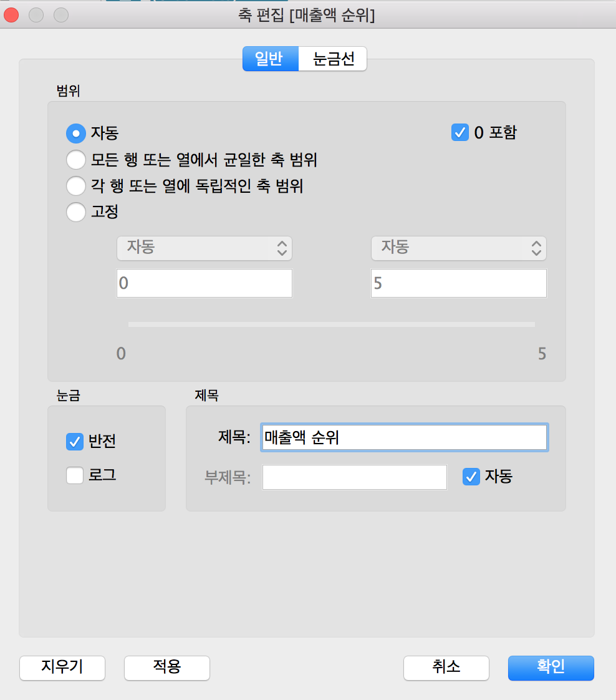Click the 지우기 button
The width and height of the screenshot is (616, 700).
62,668
